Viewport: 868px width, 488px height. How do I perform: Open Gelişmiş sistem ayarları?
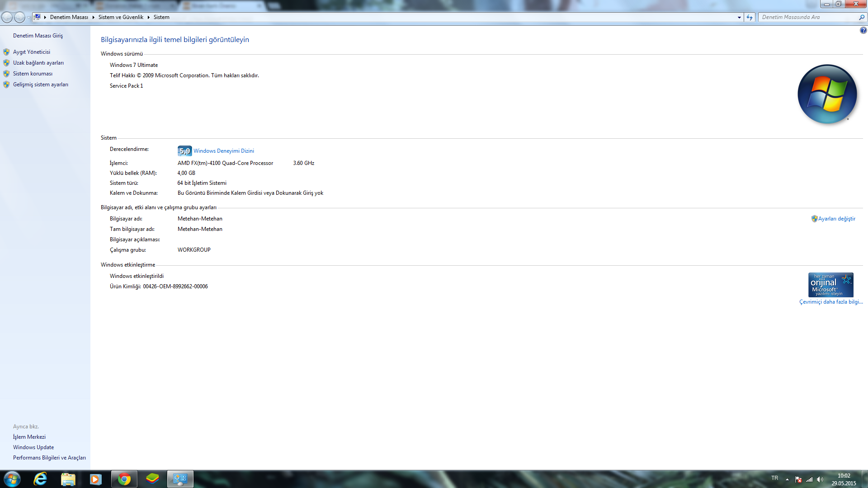pos(41,84)
